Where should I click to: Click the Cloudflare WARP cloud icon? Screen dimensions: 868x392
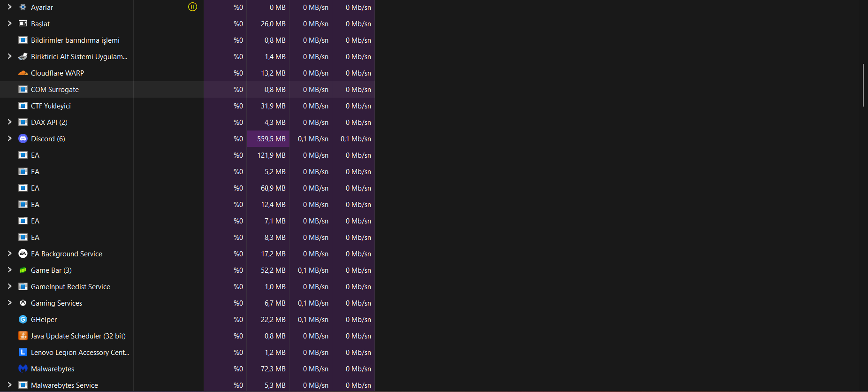pos(23,73)
